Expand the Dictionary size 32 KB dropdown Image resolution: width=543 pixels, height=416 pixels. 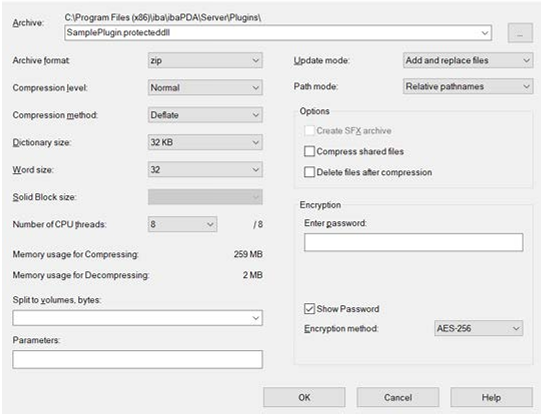[205, 142]
